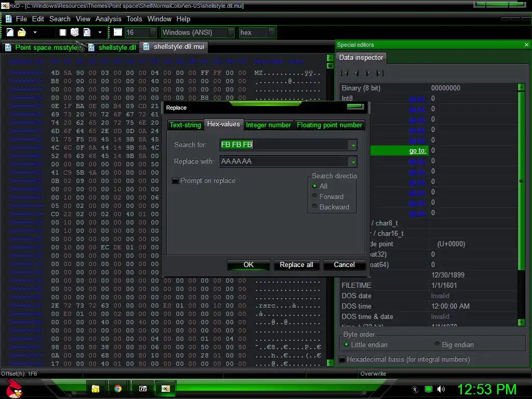Jump to first byte in Data inspector
The width and height of the screenshot is (532, 399).
click(x=345, y=73)
